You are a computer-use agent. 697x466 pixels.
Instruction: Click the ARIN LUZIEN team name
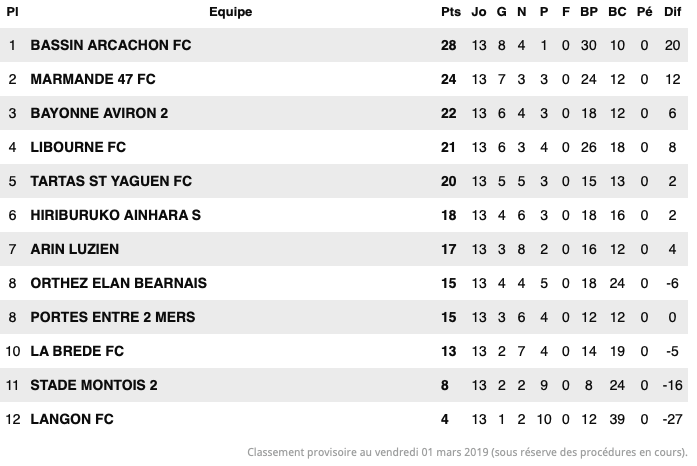(x=75, y=249)
